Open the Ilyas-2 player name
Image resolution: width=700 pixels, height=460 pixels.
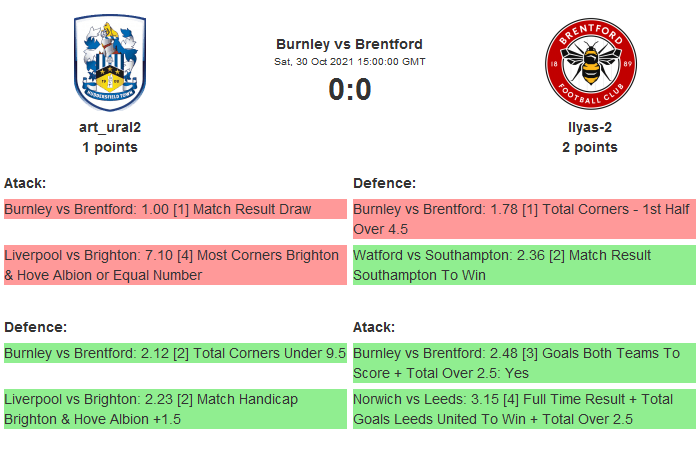click(589, 127)
